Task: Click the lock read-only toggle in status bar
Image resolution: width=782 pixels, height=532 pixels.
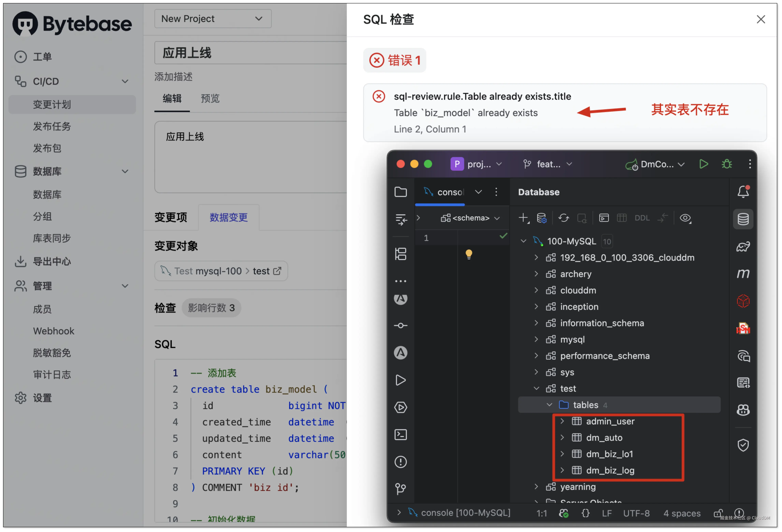Action: point(718,513)
